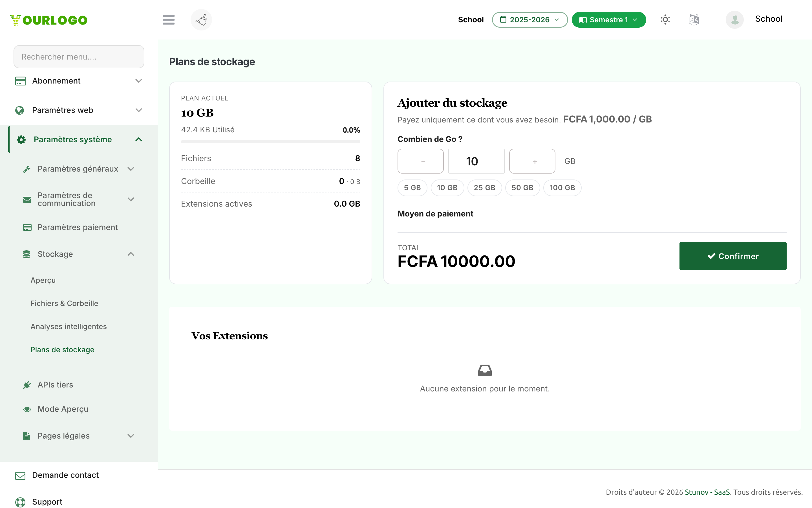Expand the Paramètres web chevron
The height and width of the screenshot is (508, 812).
point(139,110)
